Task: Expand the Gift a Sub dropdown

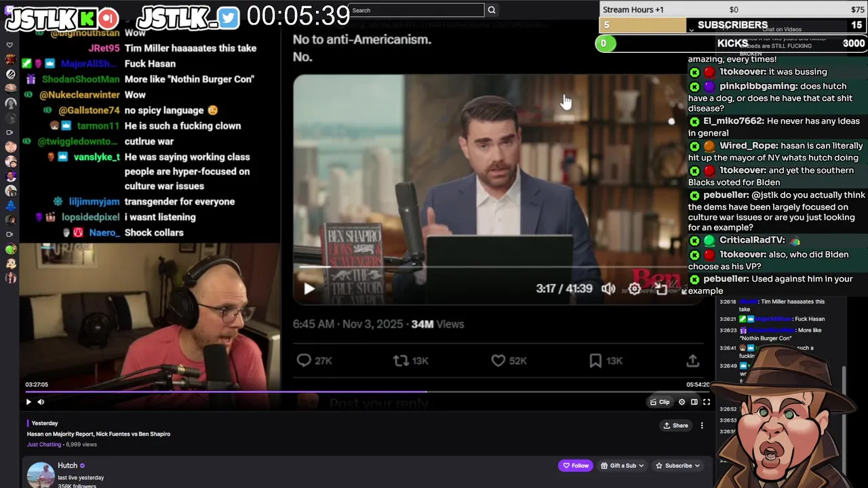Action: click(x=623, y=466)
